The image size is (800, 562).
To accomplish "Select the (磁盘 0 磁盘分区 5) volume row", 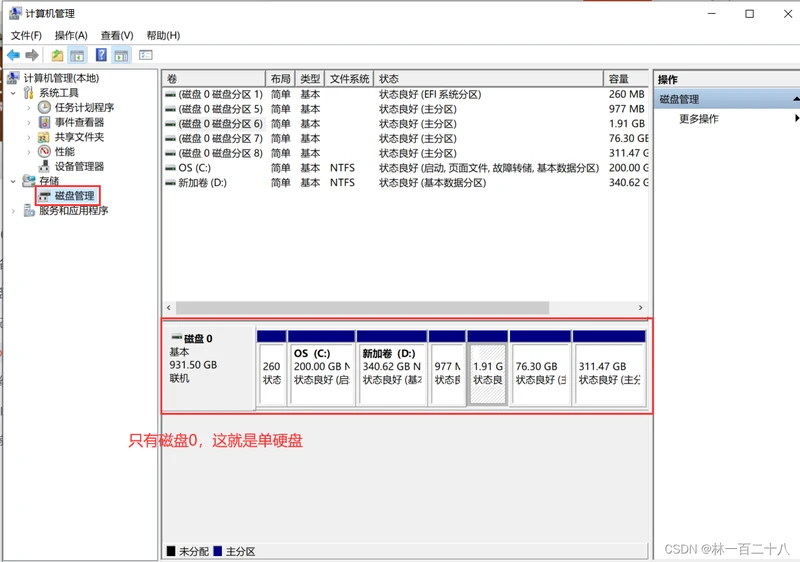I will [x=406, y=109].
